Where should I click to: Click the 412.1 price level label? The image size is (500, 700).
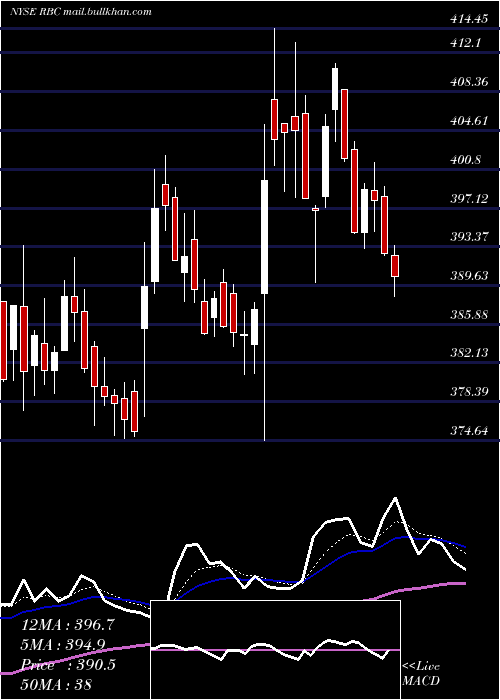[466, 43]
